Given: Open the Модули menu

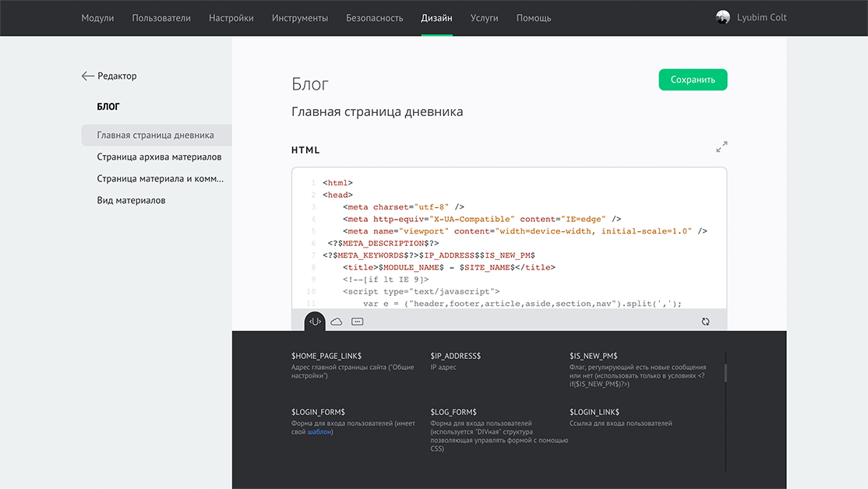Looking at the screenshot, I should 97,18.
